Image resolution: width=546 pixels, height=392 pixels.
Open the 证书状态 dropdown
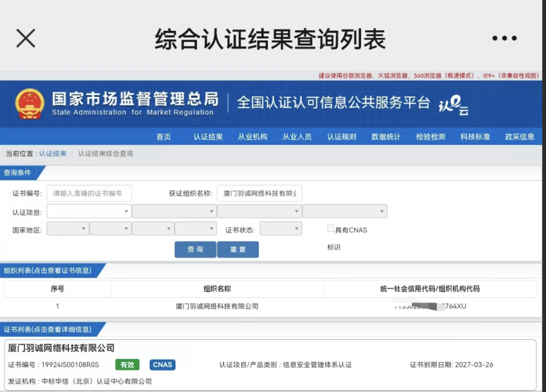pyautogui.click(x=281, y=229)
